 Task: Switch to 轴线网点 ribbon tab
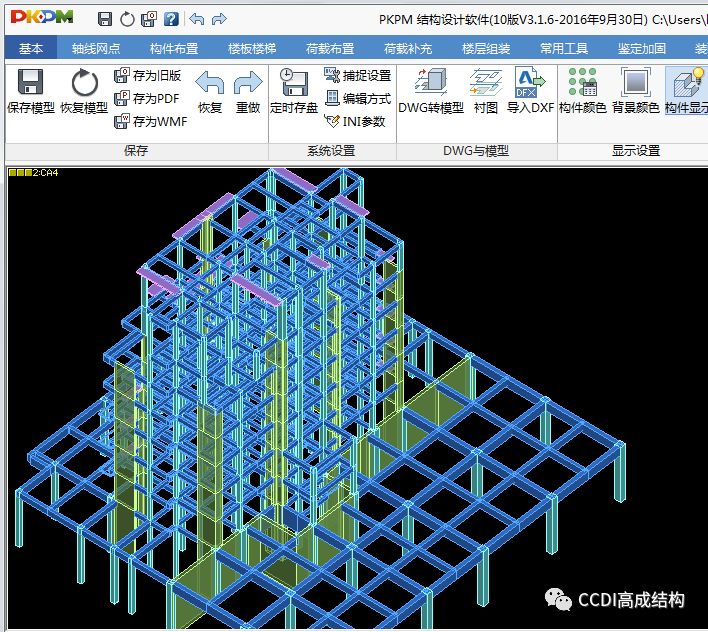click(x=96, y=48)
